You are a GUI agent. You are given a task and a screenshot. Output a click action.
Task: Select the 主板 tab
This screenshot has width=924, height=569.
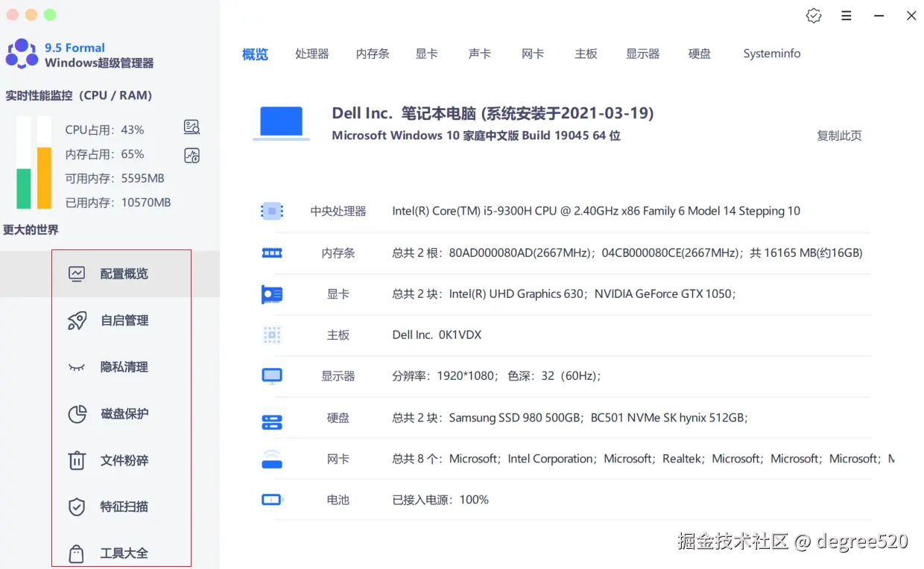point(586,54)
